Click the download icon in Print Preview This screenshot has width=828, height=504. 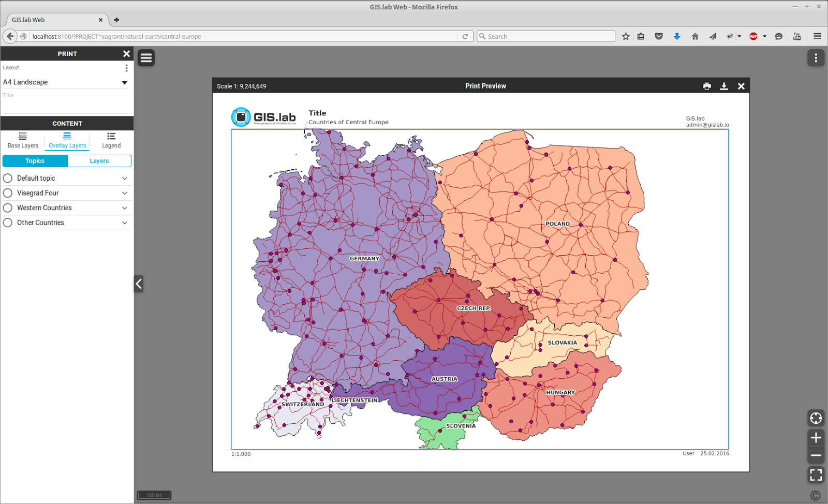click(724, 85)
